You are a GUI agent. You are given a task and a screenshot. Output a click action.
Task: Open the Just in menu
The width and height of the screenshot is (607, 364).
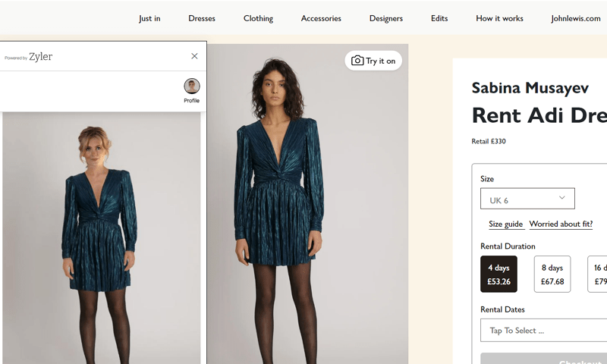pos(149,18)
